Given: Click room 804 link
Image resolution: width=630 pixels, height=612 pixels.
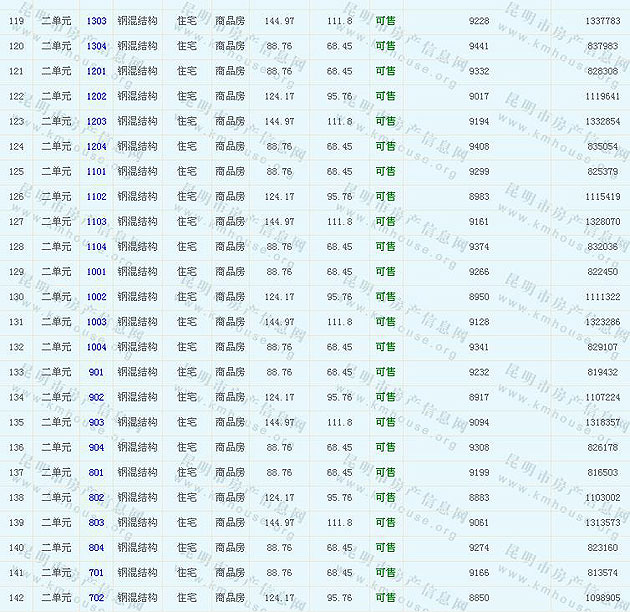Looking at the screenshot, I should click(96, 548).
